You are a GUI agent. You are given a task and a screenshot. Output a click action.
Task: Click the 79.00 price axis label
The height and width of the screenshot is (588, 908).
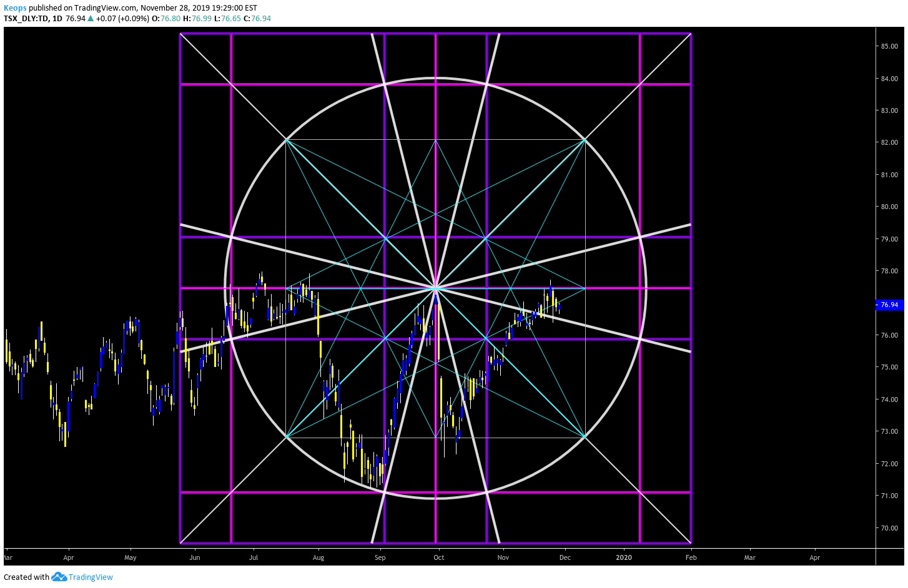point(889,239)
